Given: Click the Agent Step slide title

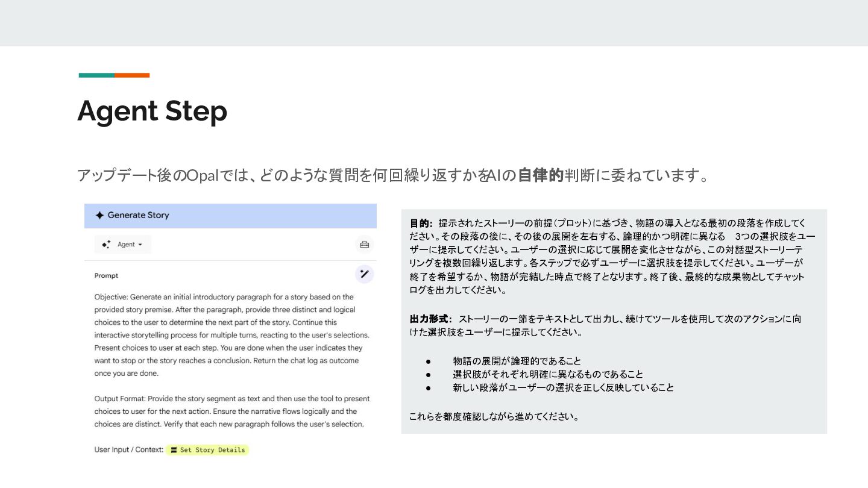Looking at the screenshot, I should point(153,111).
